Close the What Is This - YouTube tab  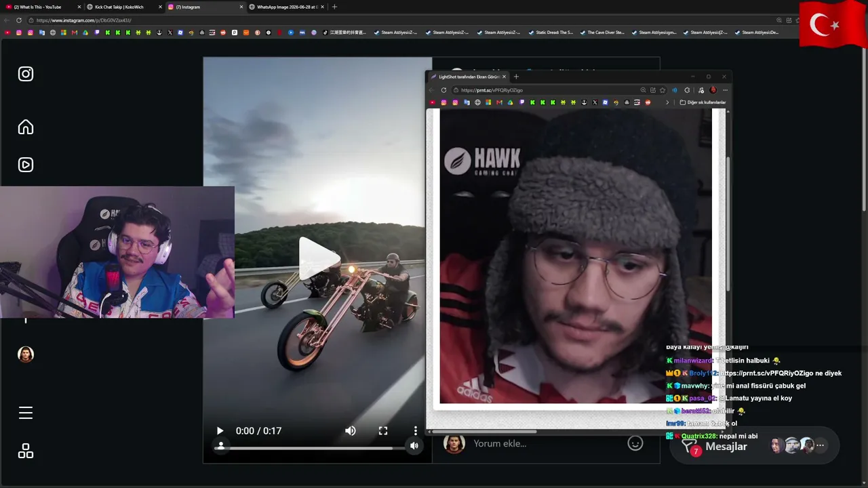click(79, 7)
